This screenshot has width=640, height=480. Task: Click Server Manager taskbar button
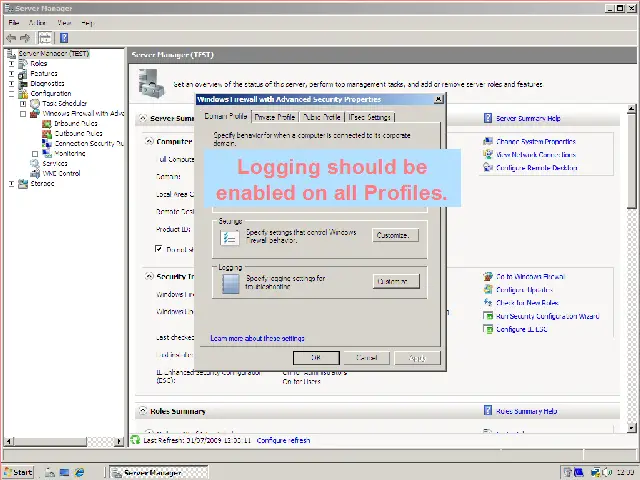(159, 472)
